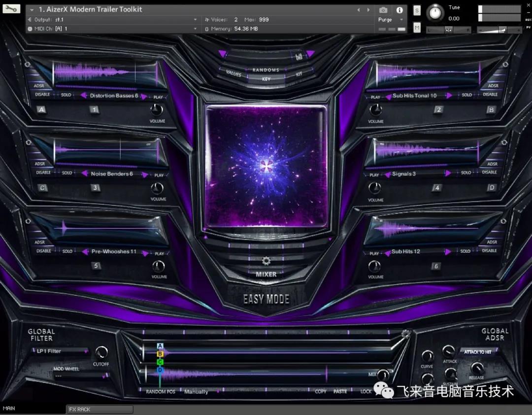This screenshot has height=415, width=532.
Task: Click the EASY MODE button
Action: point(266,299)
